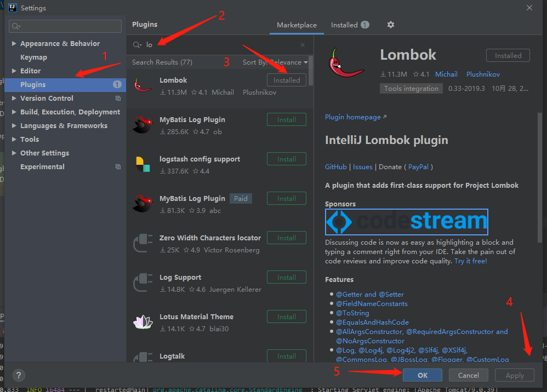Open the @Getter and @Setter link
Screen dimensions: 547x392
pos(370,295)
